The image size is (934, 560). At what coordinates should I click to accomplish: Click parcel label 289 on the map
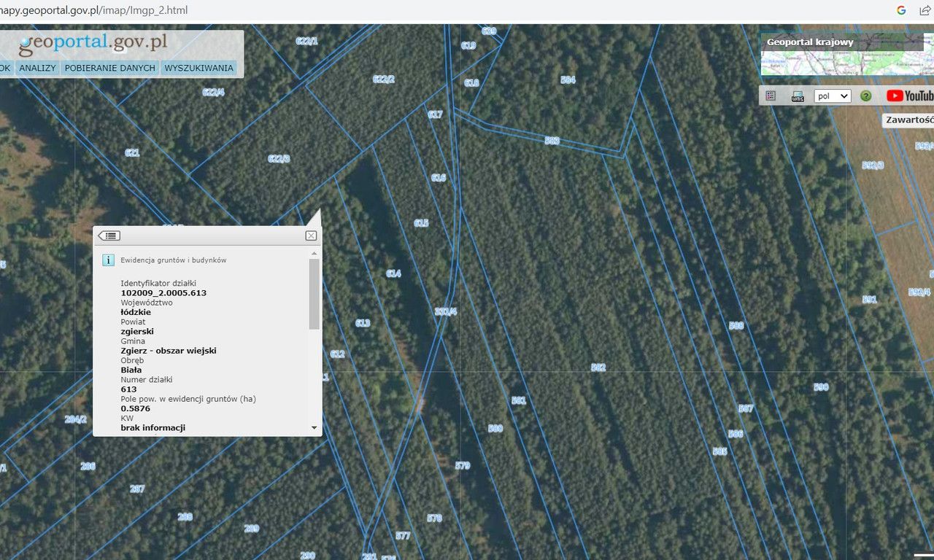pyautogui.click(x=251, y=529)
